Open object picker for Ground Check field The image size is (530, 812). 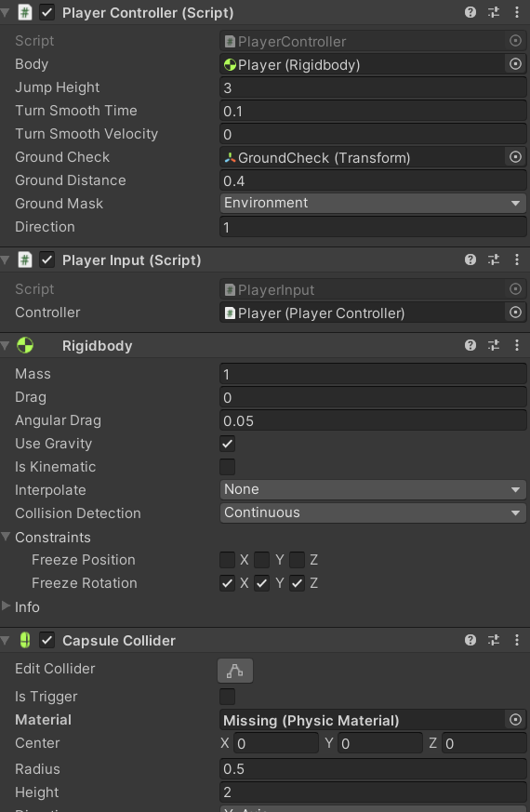515,157
